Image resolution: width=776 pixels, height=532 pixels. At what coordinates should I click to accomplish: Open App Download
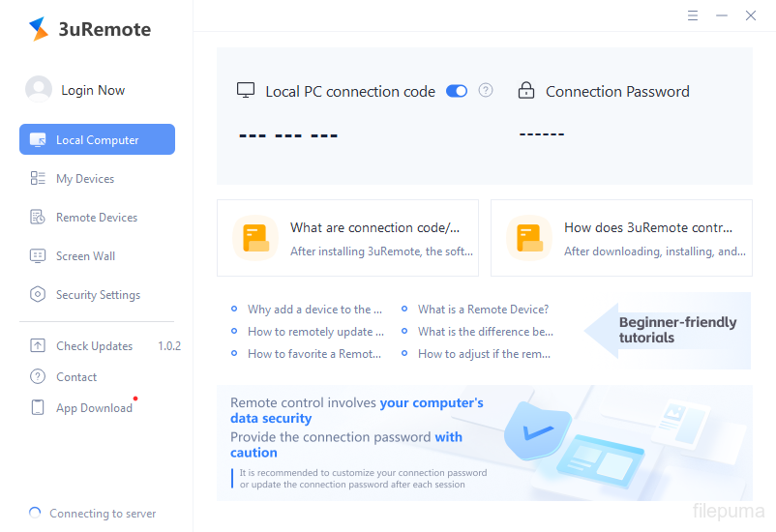pos(94,408)
